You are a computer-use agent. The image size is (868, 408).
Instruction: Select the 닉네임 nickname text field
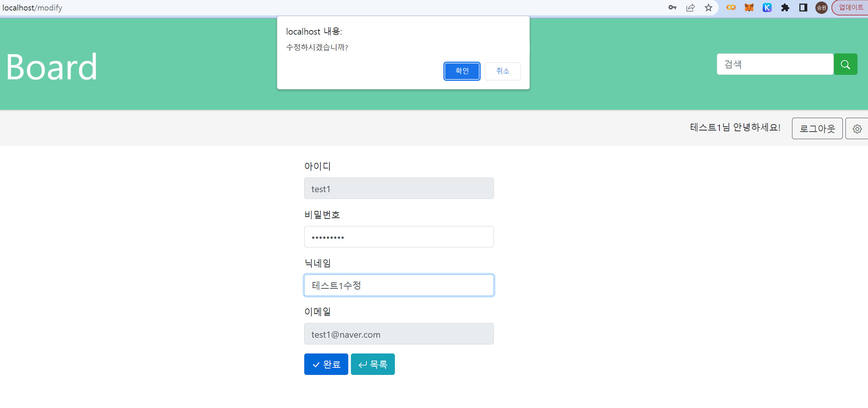coord(399,285)
